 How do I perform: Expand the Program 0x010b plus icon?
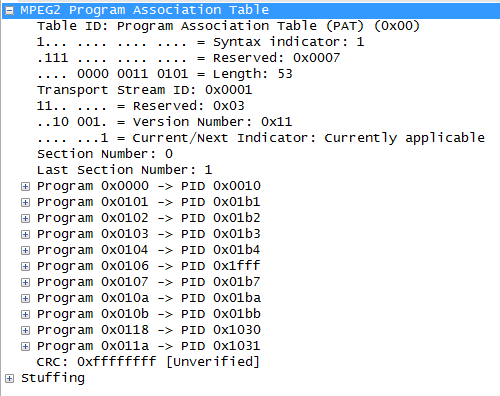pyautogui.click(x=25, y=314)
